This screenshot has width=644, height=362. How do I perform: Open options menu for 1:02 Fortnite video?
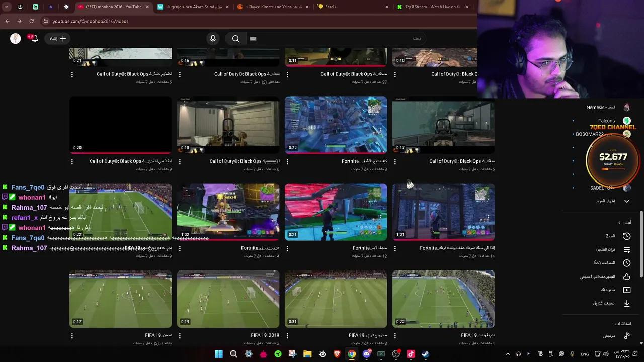[180, 249]
